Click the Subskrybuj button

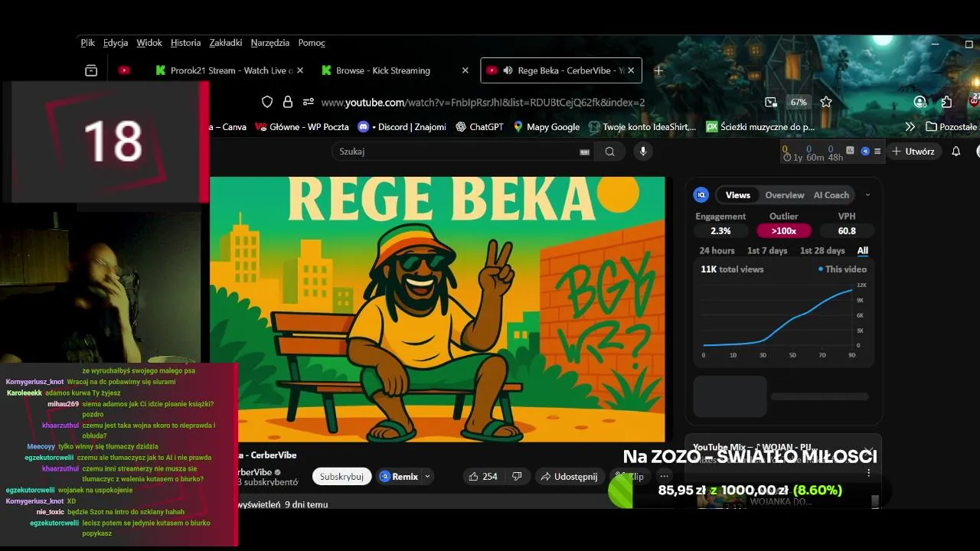click(341, 477)
